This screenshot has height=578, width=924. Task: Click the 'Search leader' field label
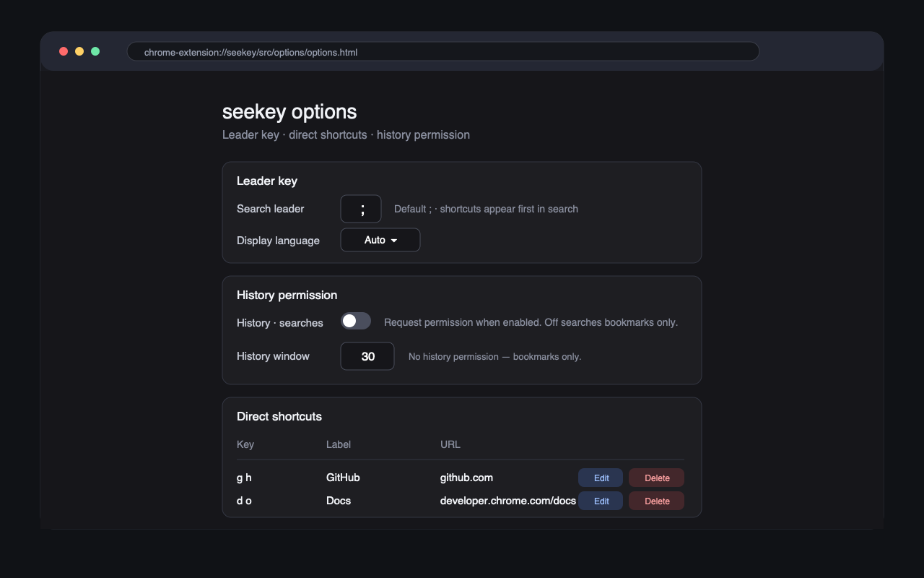(x=271, y=209)
